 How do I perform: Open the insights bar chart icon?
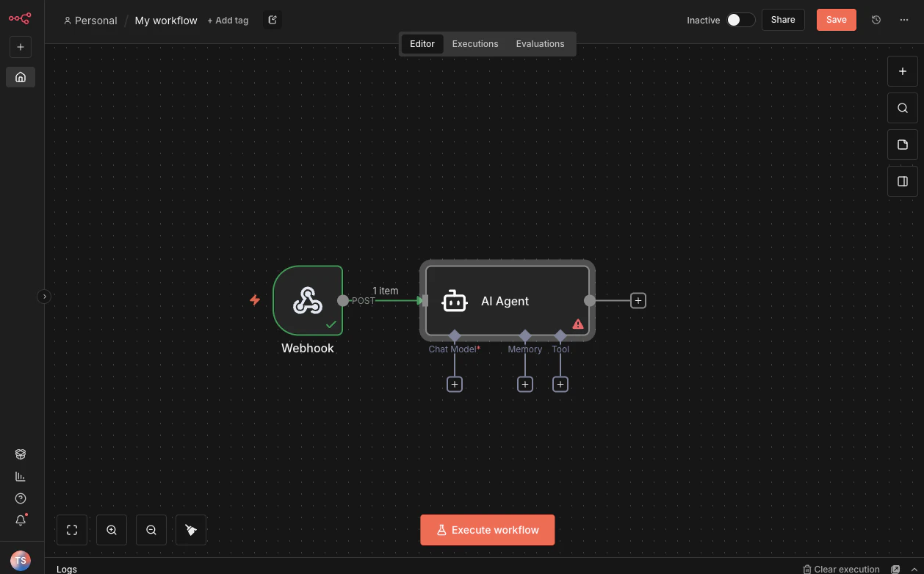(x=21, y=476)
